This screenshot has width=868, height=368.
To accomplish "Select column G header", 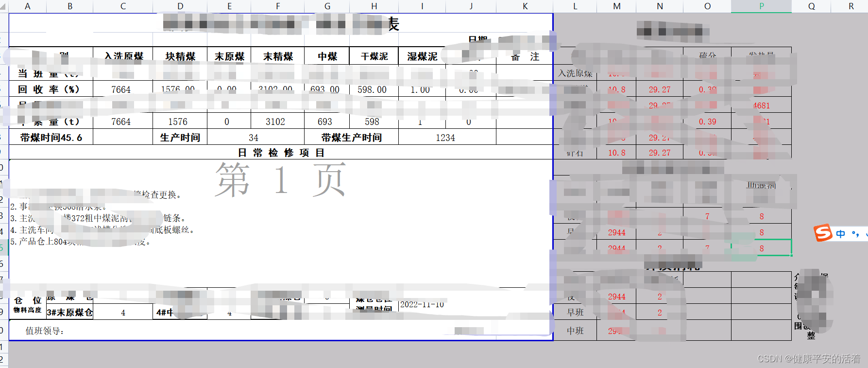I will pyautogui.click(x=327, y=6).
